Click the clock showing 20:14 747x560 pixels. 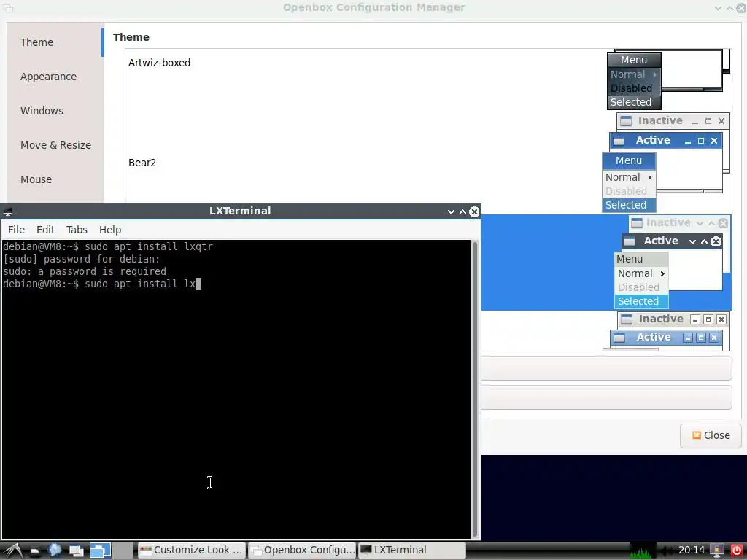pyautogui.click(x=692, y=551)
